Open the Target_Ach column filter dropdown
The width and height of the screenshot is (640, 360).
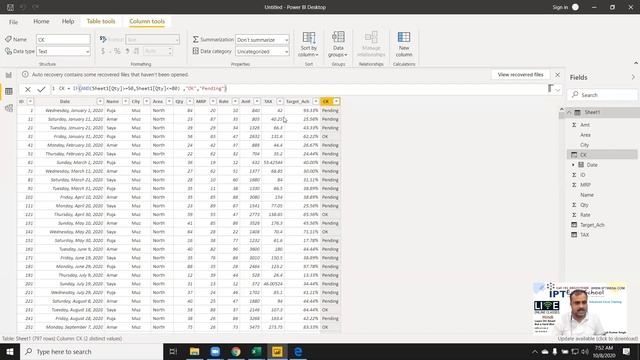click(x=316, y=101)
